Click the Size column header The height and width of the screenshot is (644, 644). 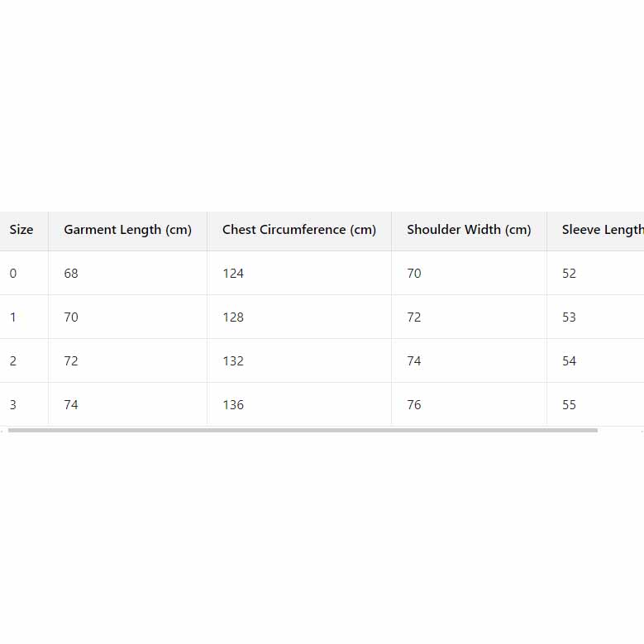[21, 230]
